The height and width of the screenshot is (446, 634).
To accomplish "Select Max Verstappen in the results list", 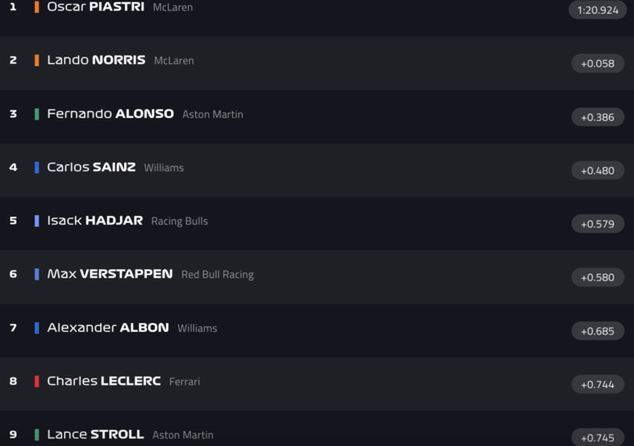I will coord(110,274).
